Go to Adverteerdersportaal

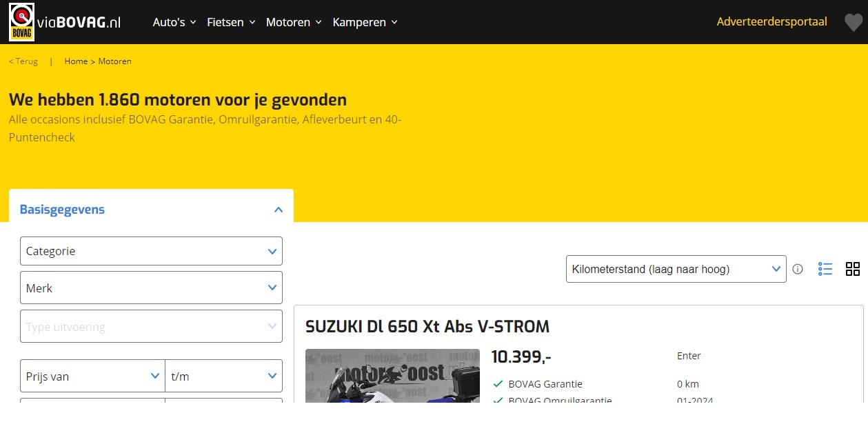pyautogui.click(x=771, y=21)
